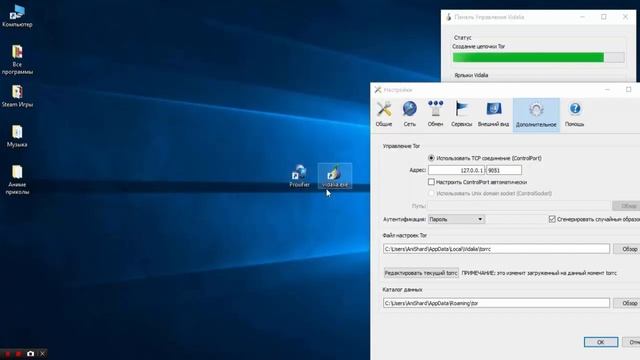Screen dimensions: 640x360
Task: Minimize the Vidalia control panel window
Action: click(x=582, y=17)
